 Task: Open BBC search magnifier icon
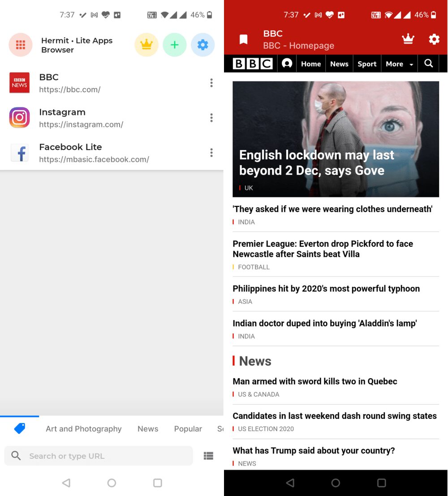[x=428, y=64]
